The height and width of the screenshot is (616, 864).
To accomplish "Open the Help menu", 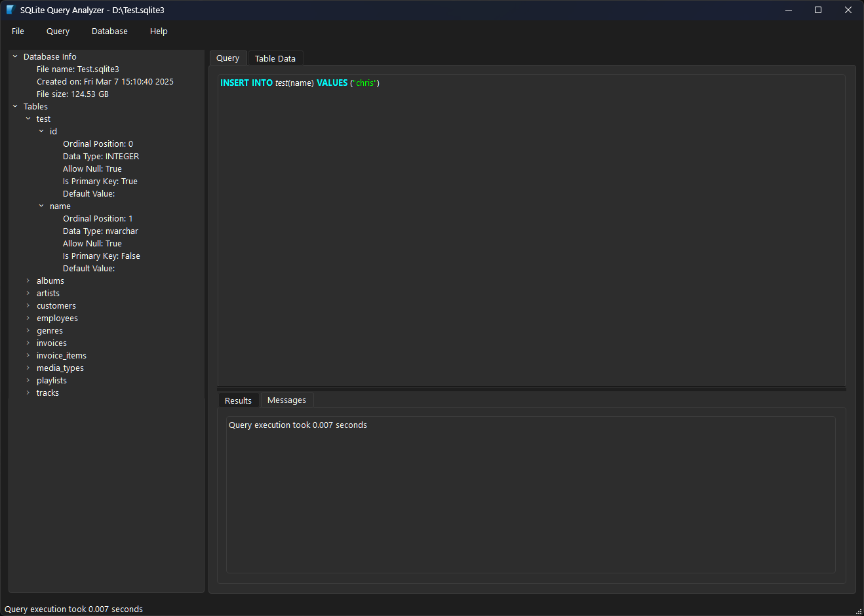I will coord(159,31).
